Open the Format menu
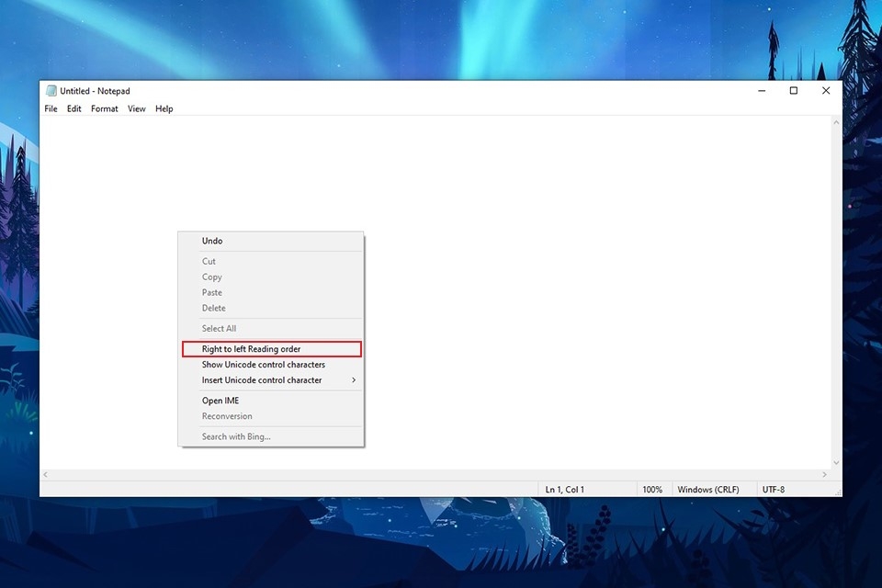Screen dimensions: 882x588 [x=104, y=108]
